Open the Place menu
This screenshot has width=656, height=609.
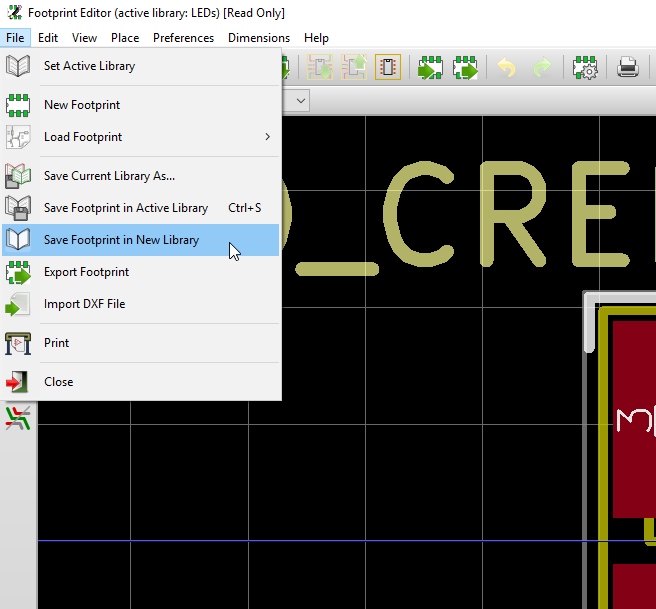point(125,38)
